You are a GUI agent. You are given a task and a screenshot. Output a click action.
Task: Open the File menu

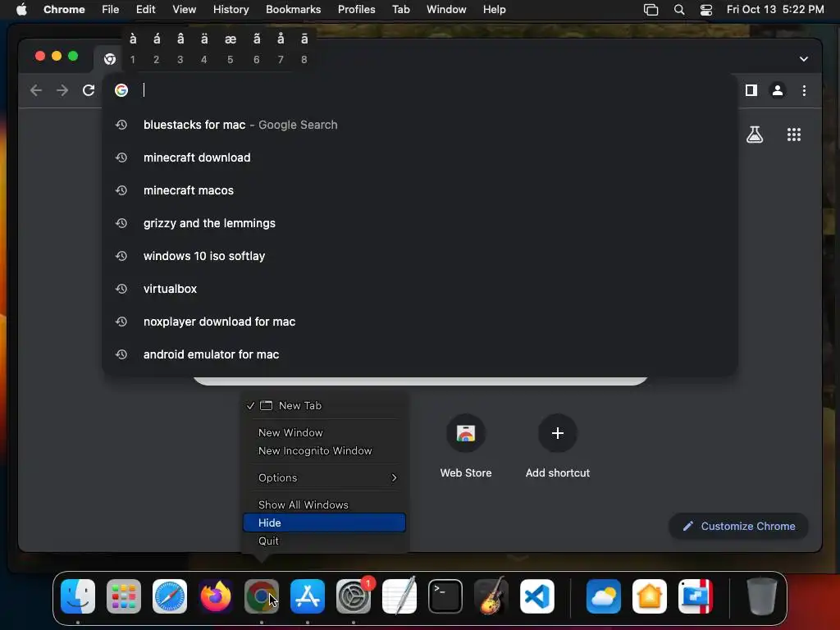pyautogui.click(x=111, y=10)
